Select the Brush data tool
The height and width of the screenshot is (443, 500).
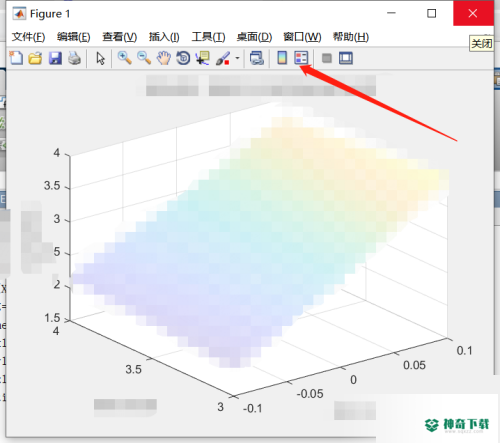click(x=223, y=58)
